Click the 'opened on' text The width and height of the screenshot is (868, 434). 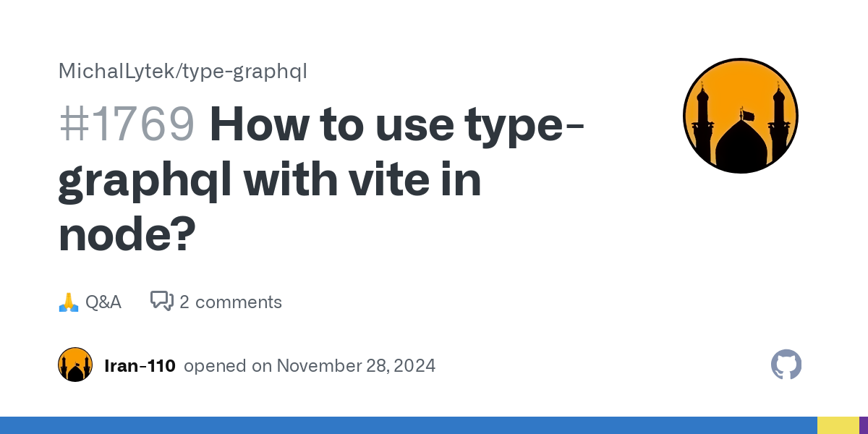click(x=227, y=365)
